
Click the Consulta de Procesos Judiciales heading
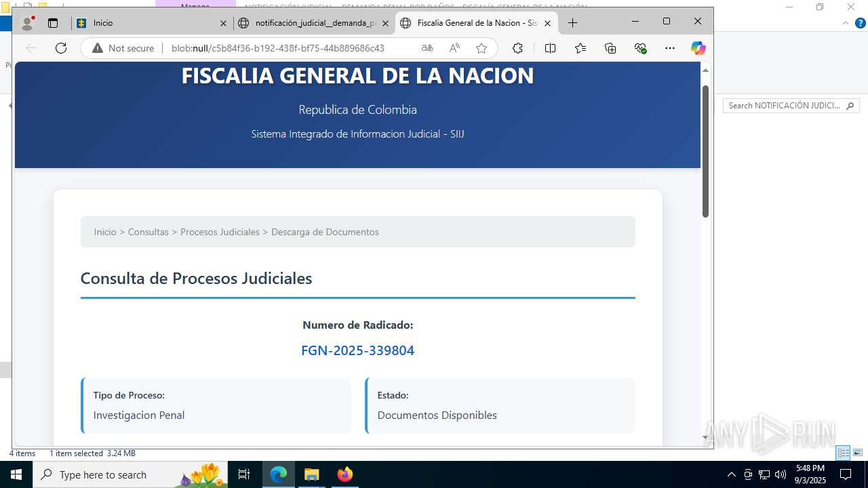(196, 279)
